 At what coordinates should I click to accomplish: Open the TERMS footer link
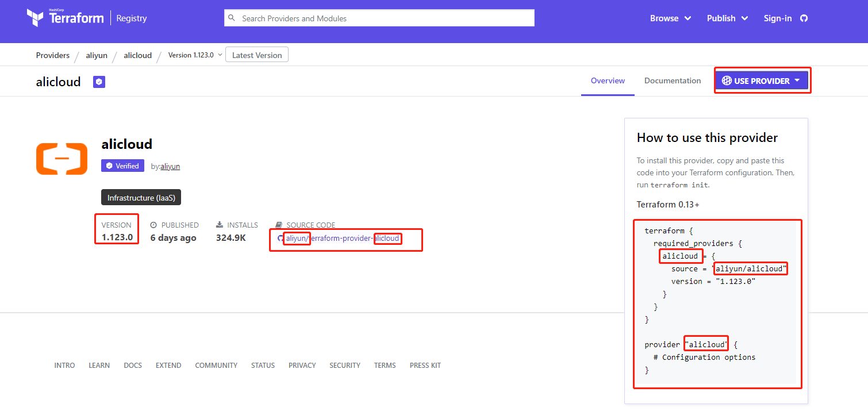coord(385,365)
